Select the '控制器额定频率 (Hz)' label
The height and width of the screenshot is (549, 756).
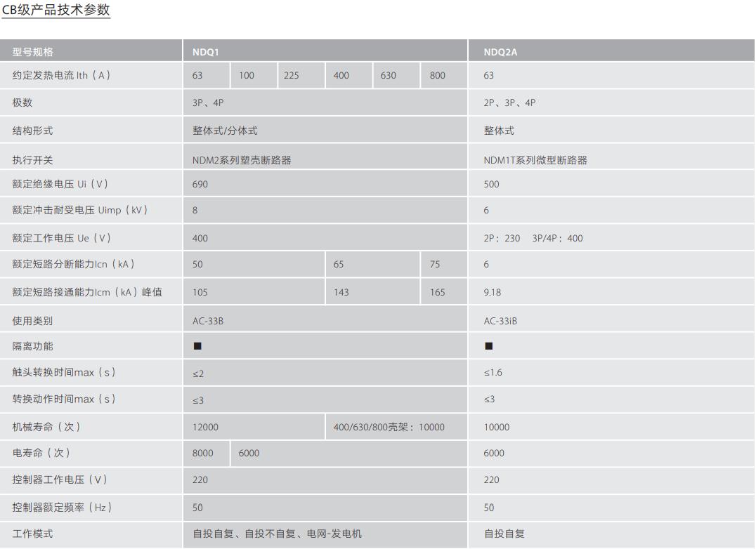click(x=63, y=507)
